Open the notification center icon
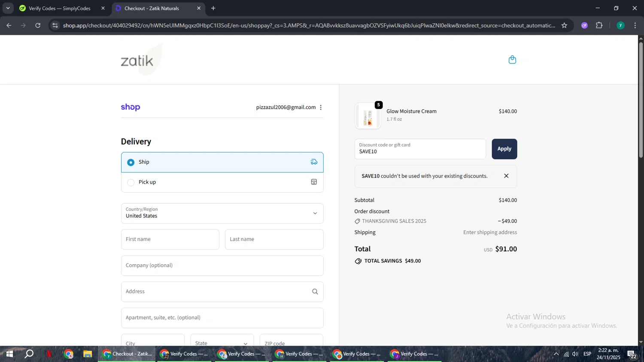Viewport: 644px width, 362px height. coord(632,354)
